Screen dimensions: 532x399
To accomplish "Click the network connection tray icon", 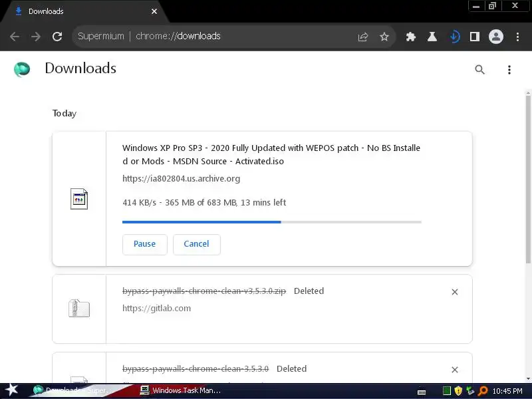I will (x=470, y=391).
